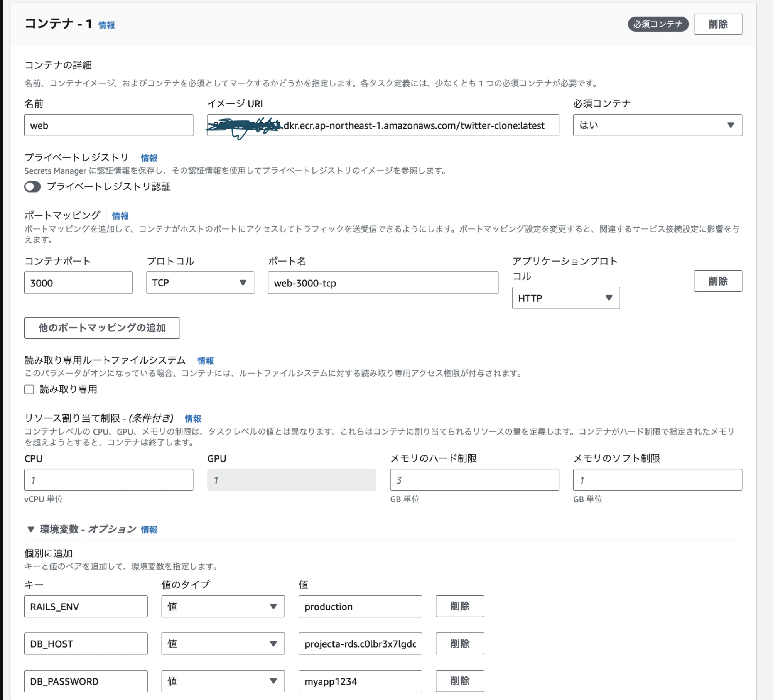Delete the container using top 削除 button

tap(718, 24)
